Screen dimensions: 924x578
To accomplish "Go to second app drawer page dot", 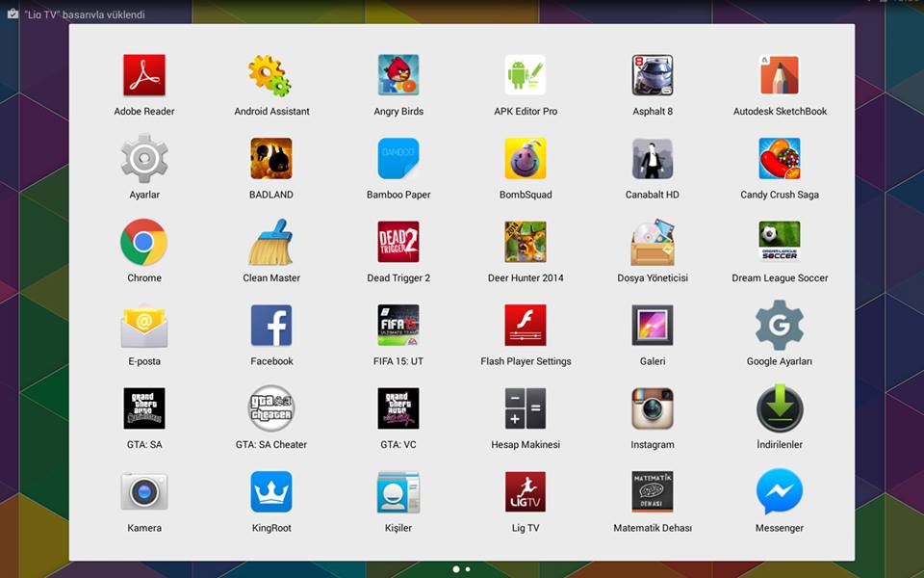I will pos(468,569).
